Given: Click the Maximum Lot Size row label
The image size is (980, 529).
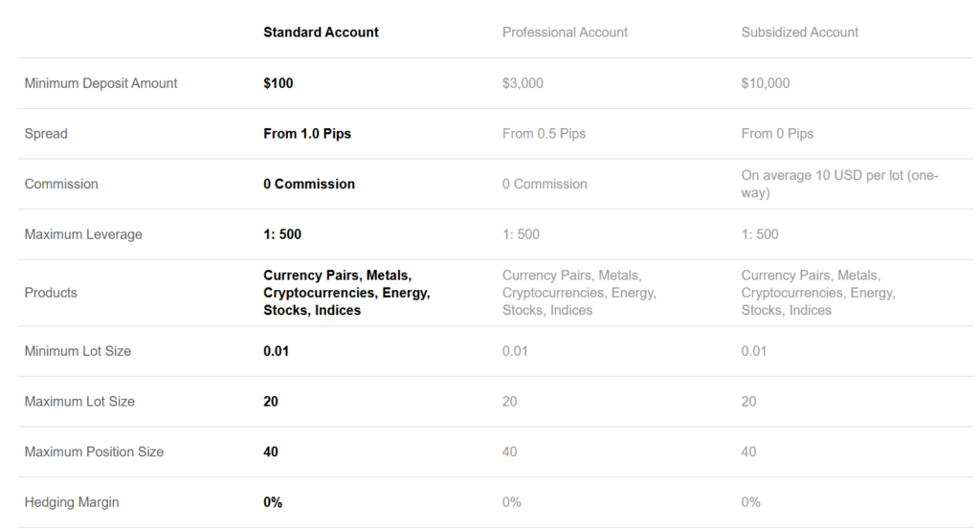Looking at the screenshot, I should [x=79, y=402].
